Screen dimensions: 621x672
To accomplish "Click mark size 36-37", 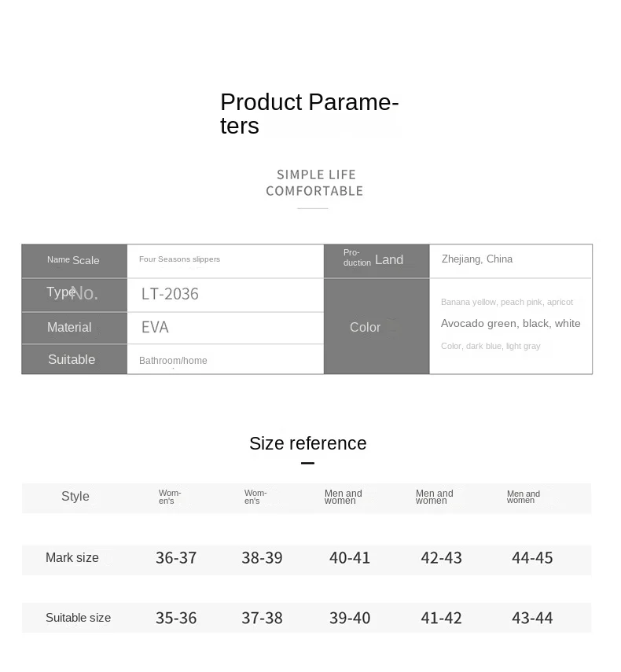I will [176, 558].
